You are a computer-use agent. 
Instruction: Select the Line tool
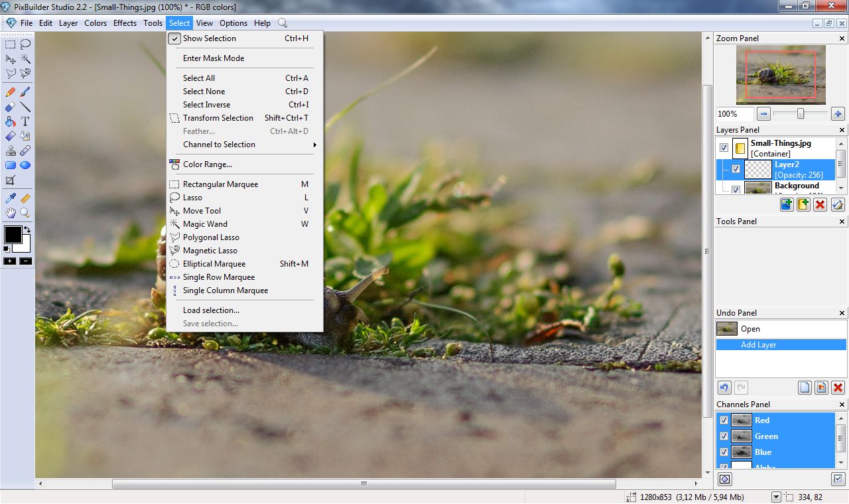[x=25, y=107]
